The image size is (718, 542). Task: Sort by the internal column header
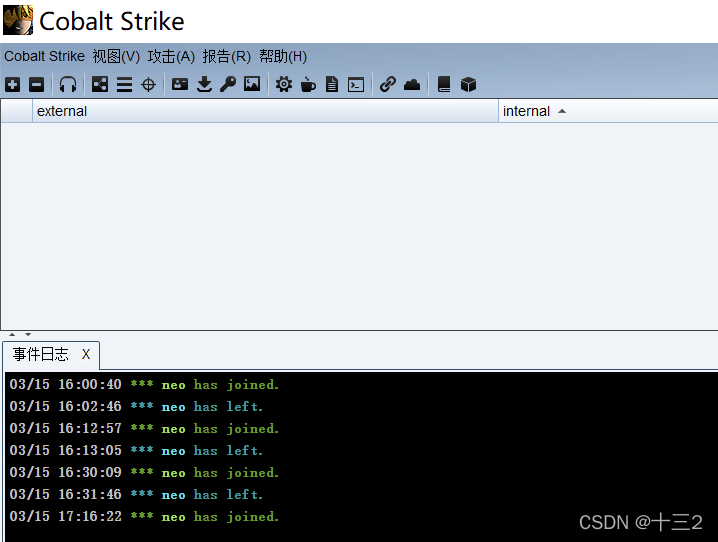pos(608,111)
